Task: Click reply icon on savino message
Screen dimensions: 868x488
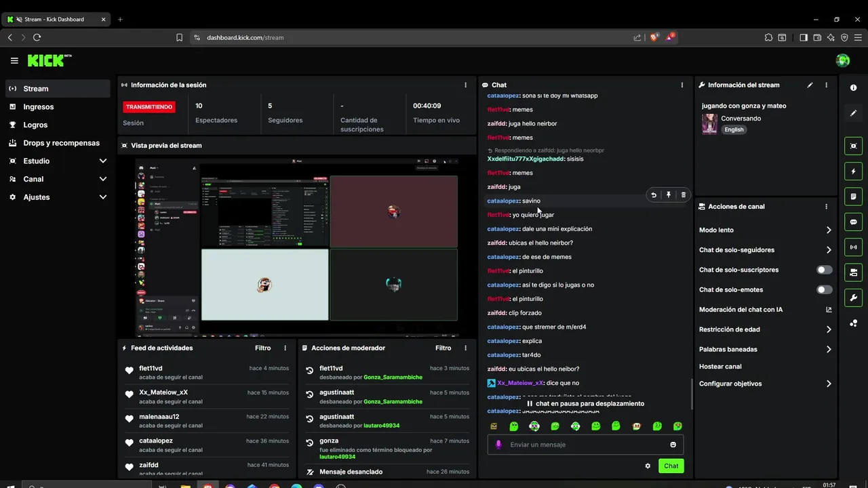Action: (654, 195)
